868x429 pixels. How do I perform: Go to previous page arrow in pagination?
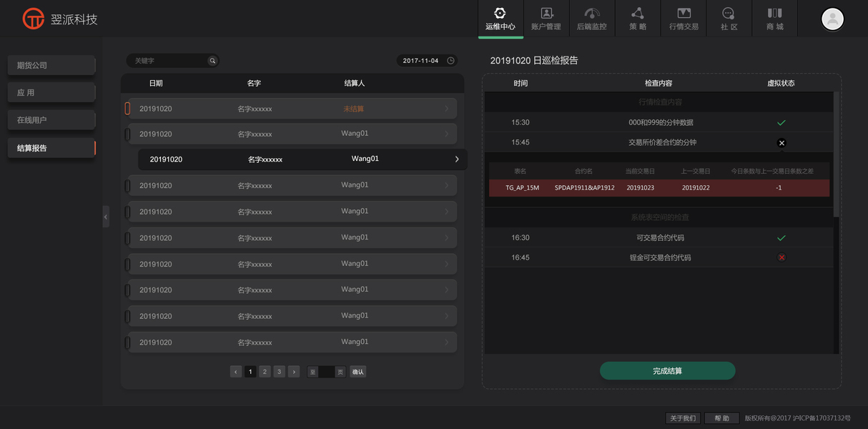(x=236, y=372)
